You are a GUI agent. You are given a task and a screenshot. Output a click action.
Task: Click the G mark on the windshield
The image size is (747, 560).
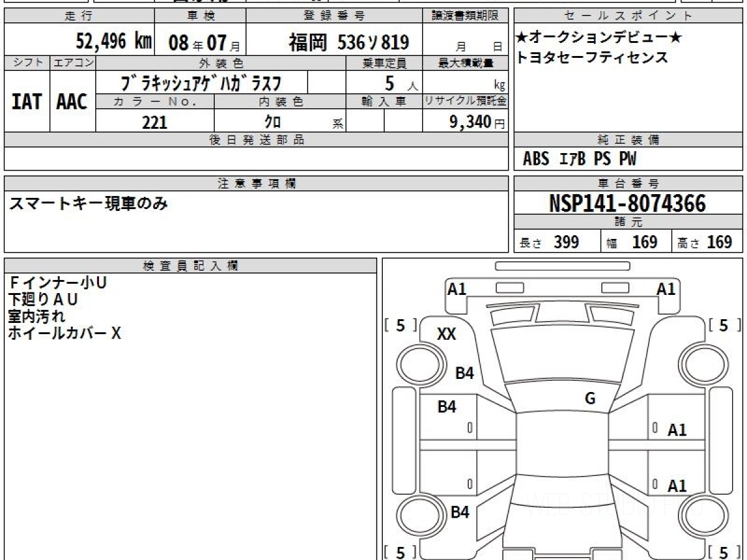(590, 398)
